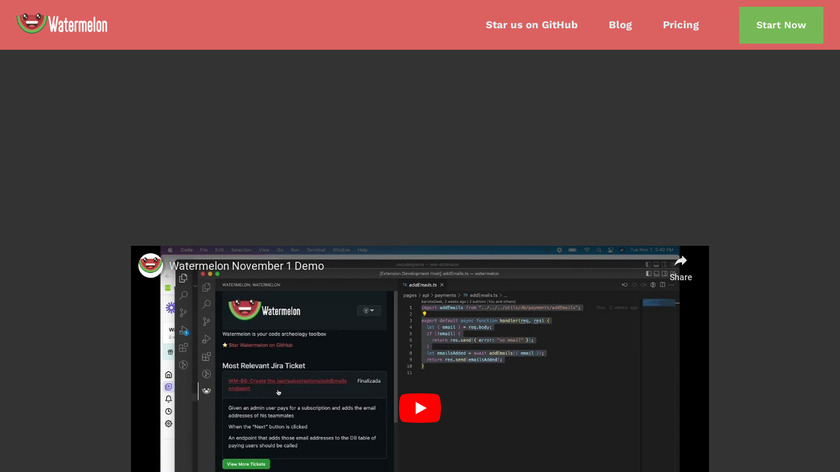
Task: Open the Watermelon channel avatar on the video
Action: [150, 265]
